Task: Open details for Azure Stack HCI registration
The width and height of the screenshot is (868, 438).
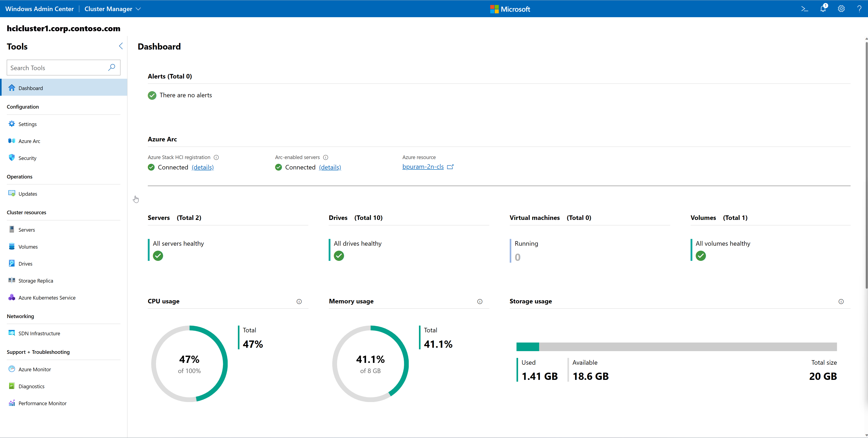Action: (x=202, y=167)
